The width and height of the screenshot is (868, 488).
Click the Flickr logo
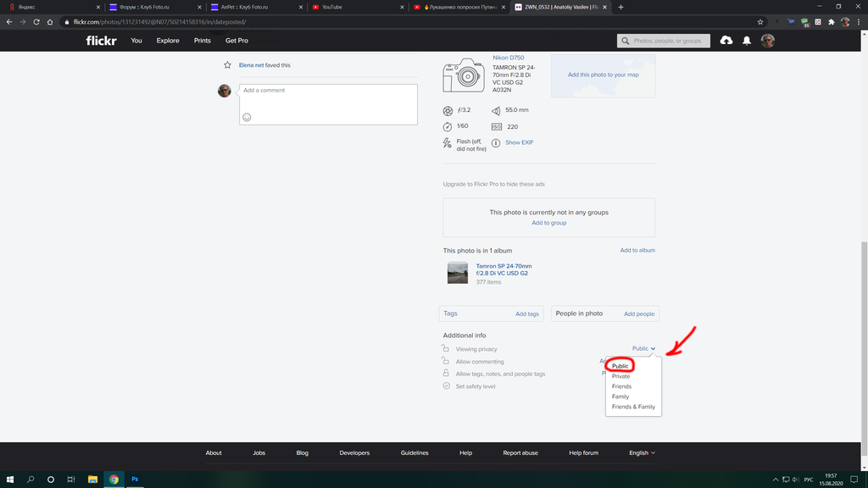[x=101, y=41]
